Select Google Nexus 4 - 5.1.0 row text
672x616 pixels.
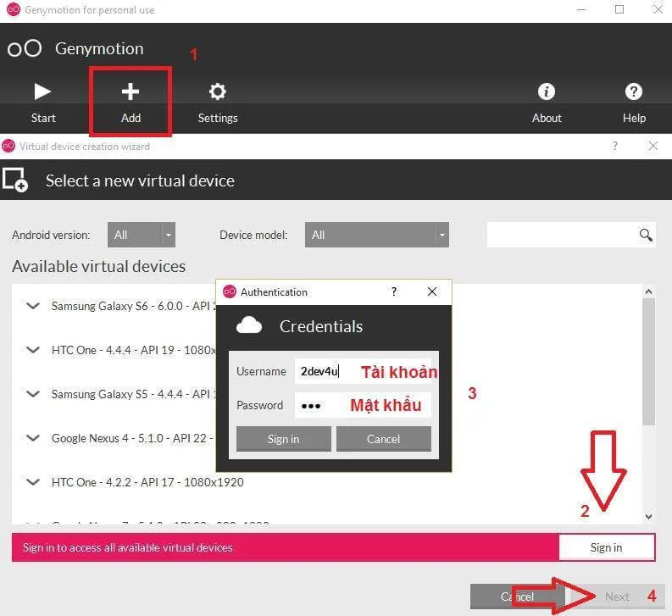pos(132,438)
